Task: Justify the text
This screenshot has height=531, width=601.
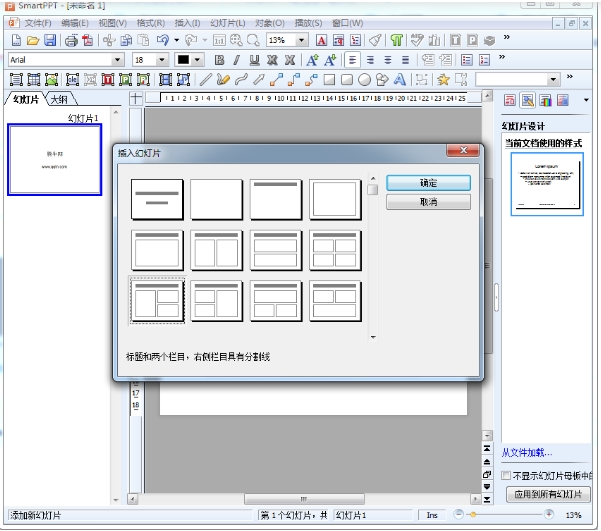Action: (405, 60)
